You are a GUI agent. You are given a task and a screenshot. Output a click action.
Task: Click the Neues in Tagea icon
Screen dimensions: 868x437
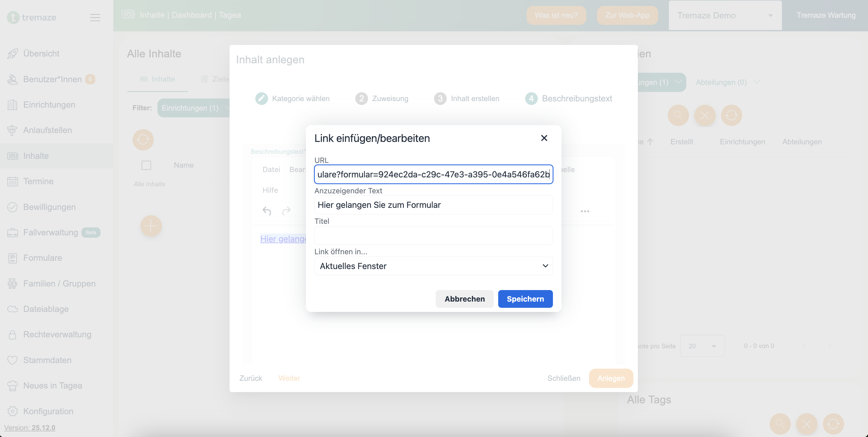pos(12,386)
